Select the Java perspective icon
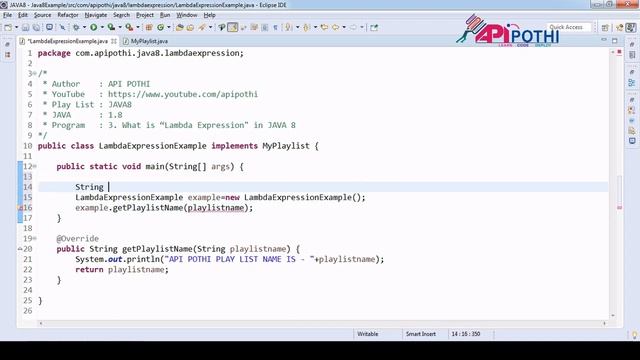640x360 pixels. 631,27
